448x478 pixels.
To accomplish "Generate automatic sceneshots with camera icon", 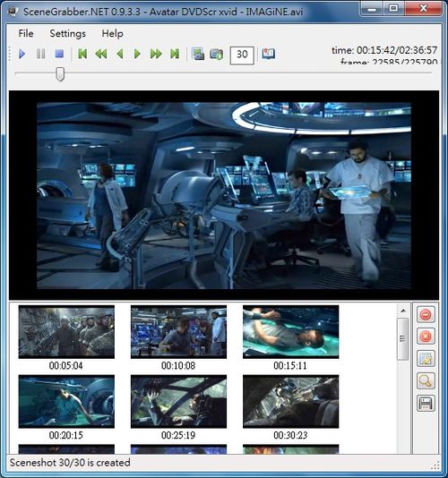I will click(216, 55).
